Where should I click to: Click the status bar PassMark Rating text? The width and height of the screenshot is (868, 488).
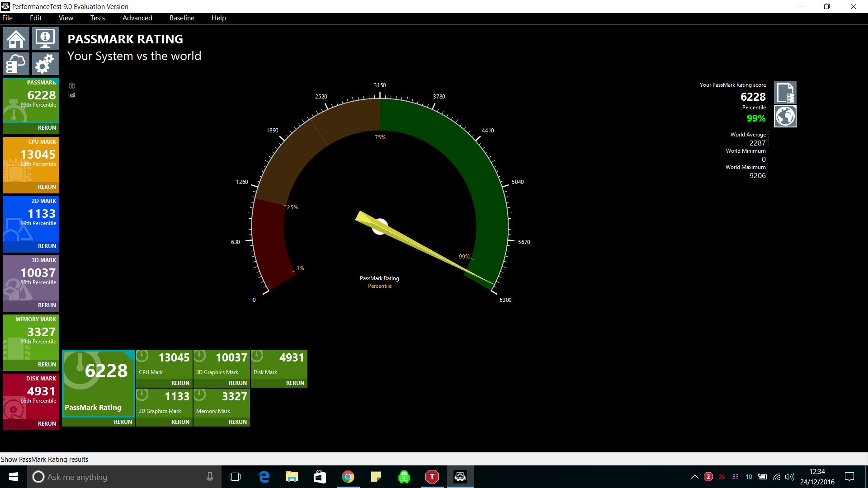click(45, 460)
